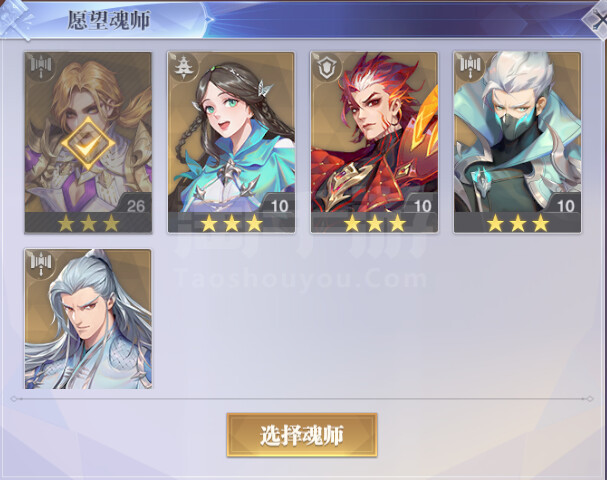Click the level 10 badge on teal-cloak girl
This screenshot has width=607, height=480.
[279, 205]
